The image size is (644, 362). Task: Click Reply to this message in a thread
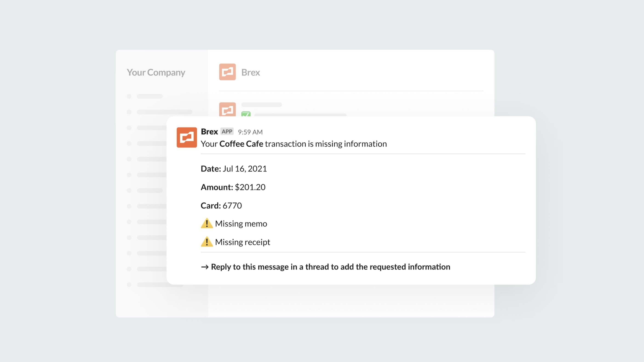tap(330, 267)
